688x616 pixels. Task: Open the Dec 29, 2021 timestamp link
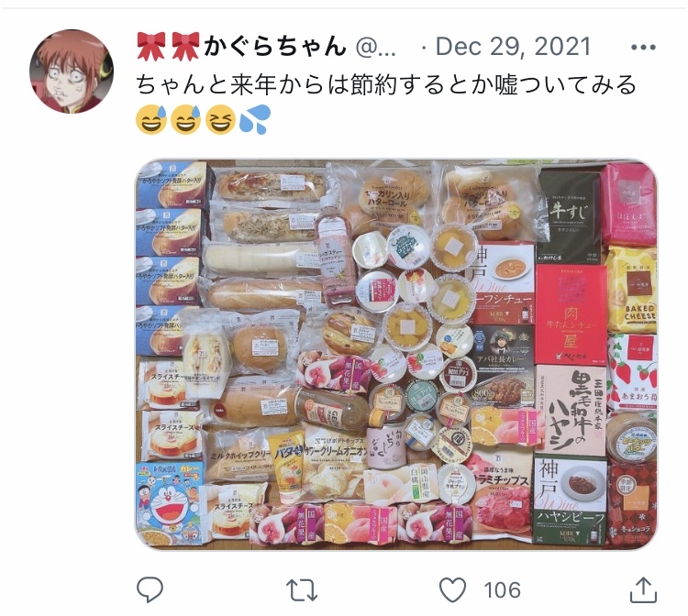pyautogui.click(x=513, y=47)
